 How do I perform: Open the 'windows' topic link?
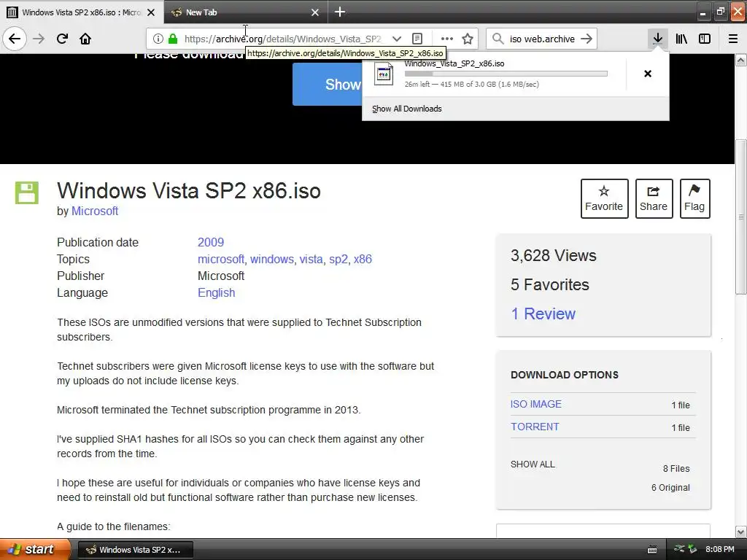coord(272,259)
